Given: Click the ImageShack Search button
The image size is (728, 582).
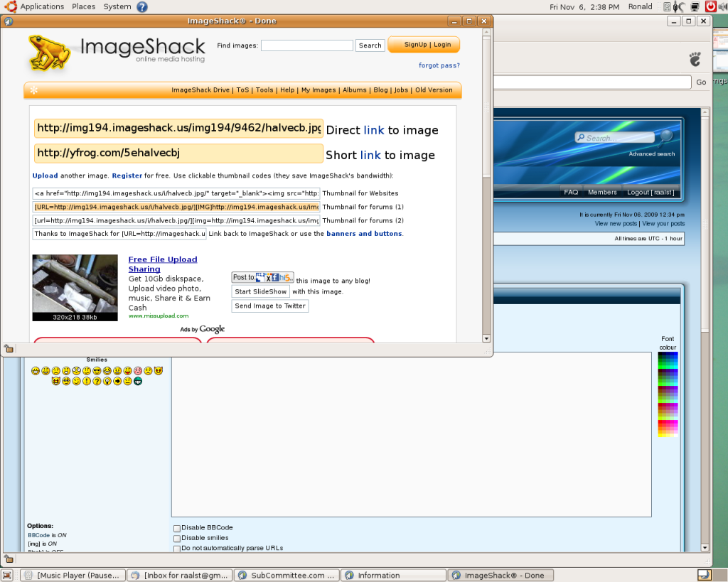Looking at the screenshot, I should (370, 45).
